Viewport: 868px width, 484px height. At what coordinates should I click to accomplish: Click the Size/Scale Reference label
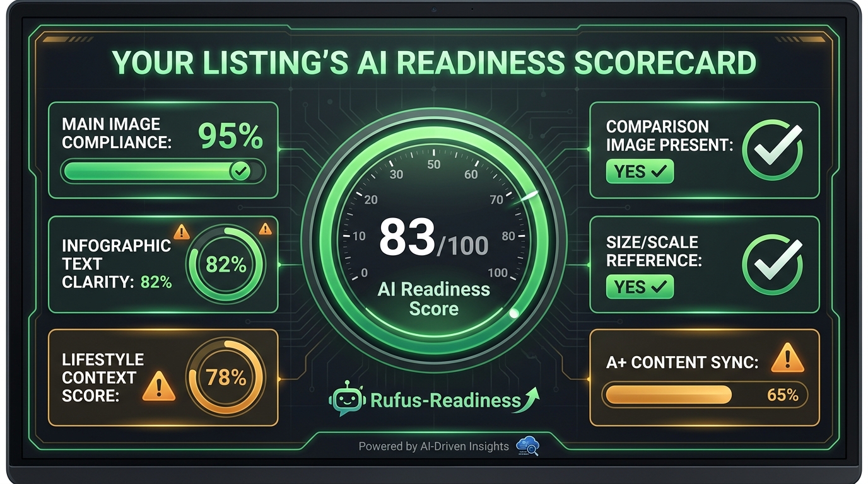tap(654, 251)
